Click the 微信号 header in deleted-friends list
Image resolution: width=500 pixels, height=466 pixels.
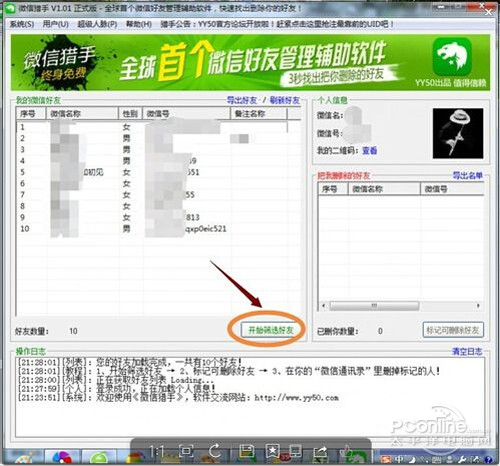[452, 189]
